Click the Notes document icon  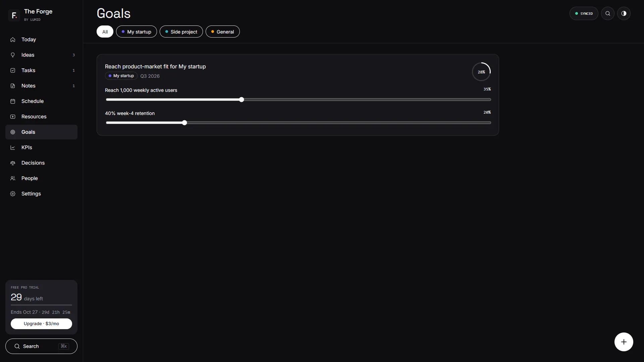pos(13,86)
